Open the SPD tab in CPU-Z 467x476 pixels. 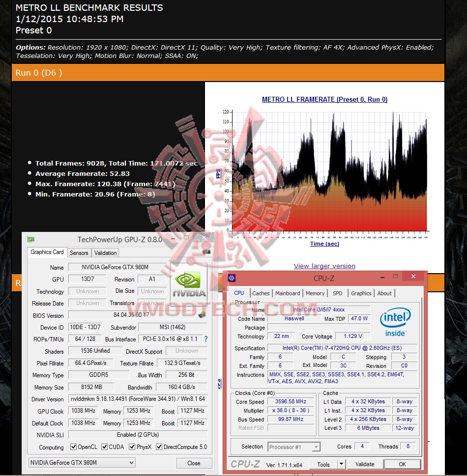(x=337, y=293)
